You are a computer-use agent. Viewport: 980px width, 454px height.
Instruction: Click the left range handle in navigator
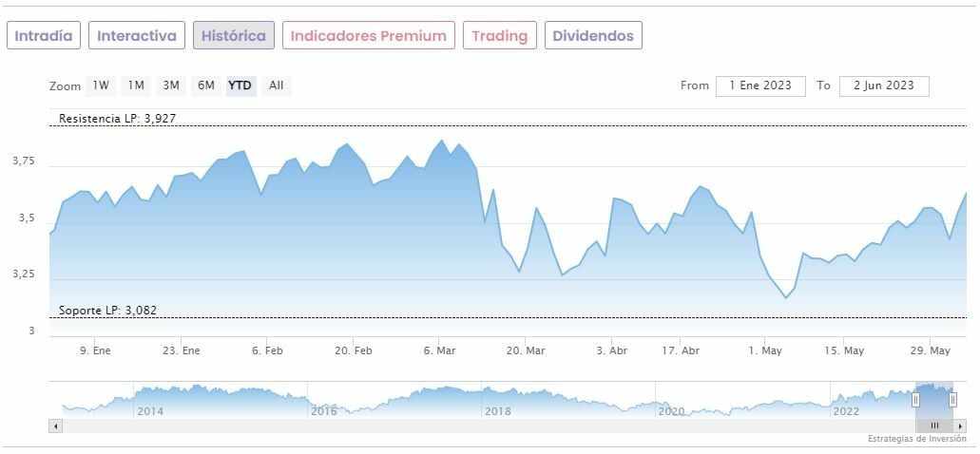916,400
